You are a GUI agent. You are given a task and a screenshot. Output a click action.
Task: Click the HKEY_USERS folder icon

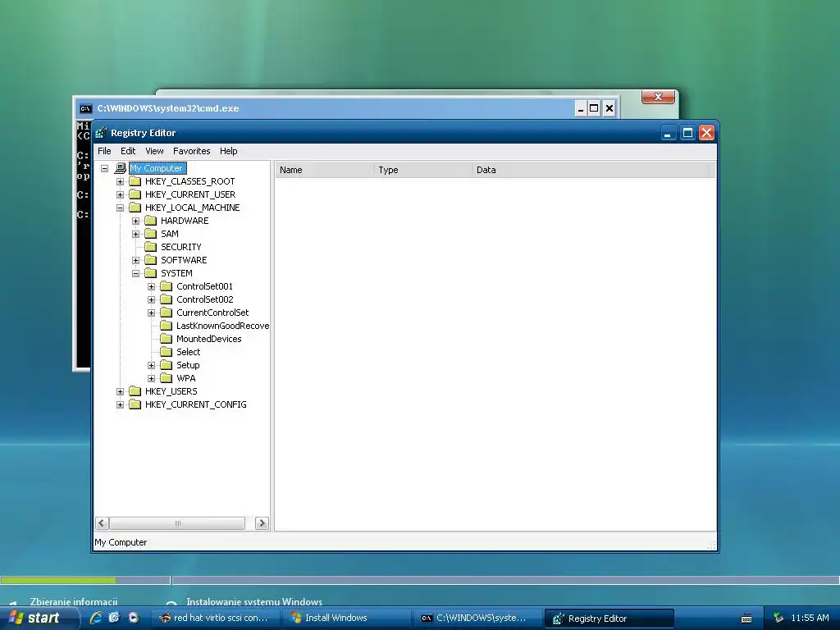pos(135,391)
